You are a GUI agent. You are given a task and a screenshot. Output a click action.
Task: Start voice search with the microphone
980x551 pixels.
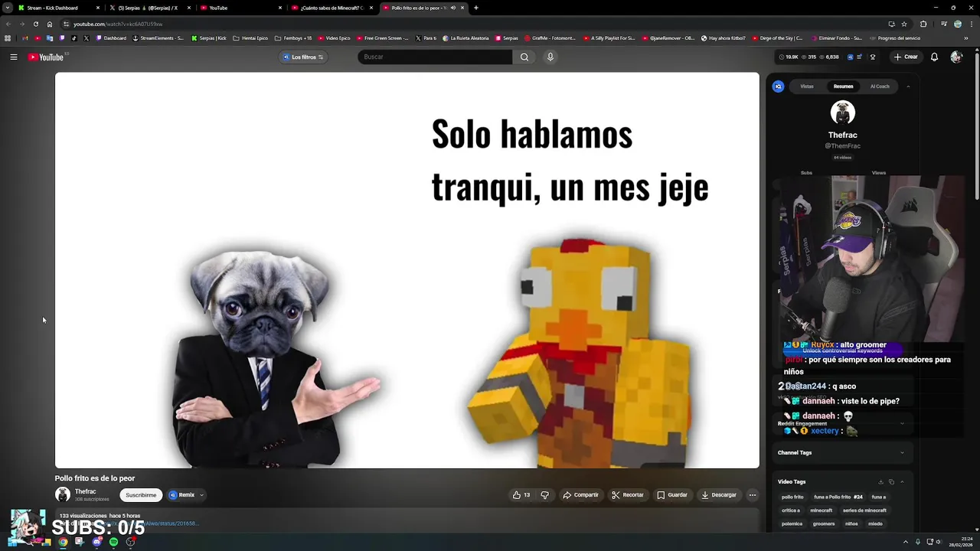[x=550, y=57]
